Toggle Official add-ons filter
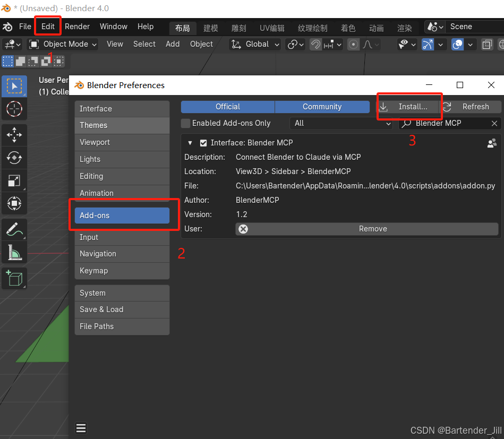This screenshot has height=439, width=504. [228, 107]
